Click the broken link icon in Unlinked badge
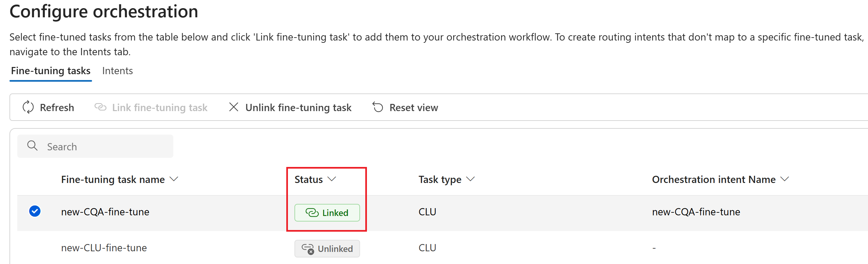This screenshot has height=264, width=868. click(x=308, y=249)
